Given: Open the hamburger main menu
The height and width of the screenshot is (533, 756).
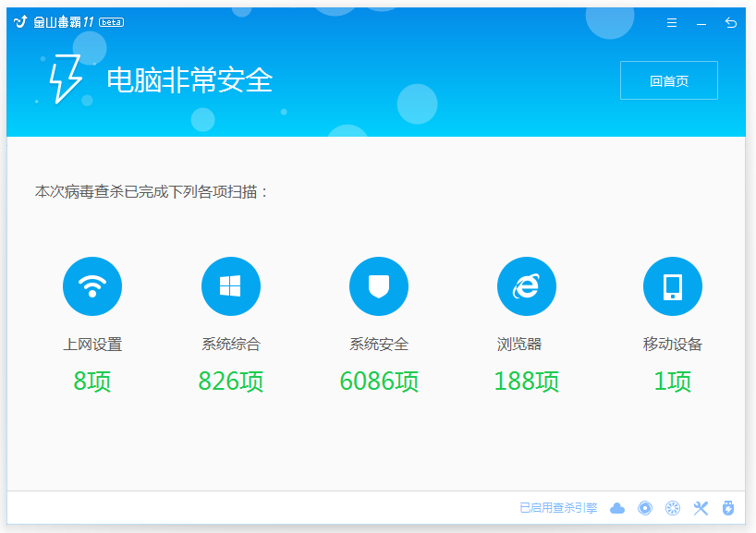Looking at the screenshot, I should click(672, 23).
